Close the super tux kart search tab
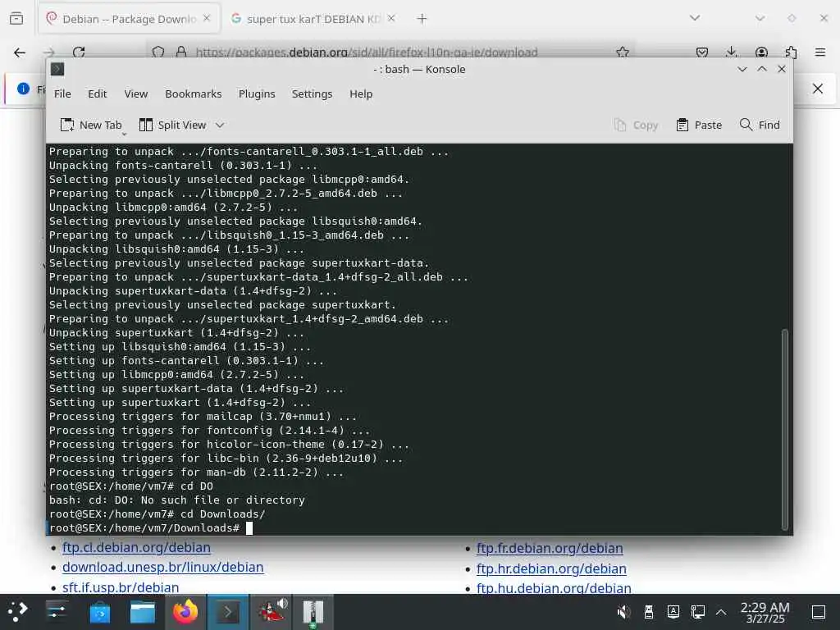The width and height of the screenshot is (840, 630). point(391,18)
